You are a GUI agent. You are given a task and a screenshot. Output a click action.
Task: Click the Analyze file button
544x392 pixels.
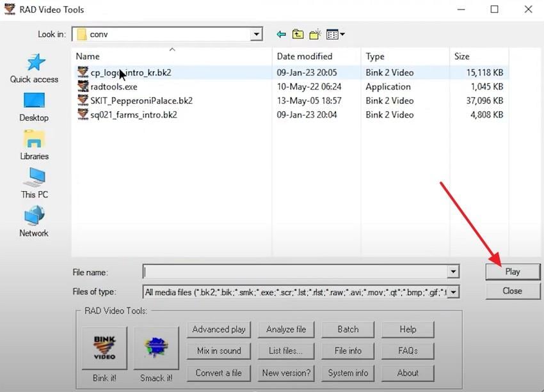point(286,329)
